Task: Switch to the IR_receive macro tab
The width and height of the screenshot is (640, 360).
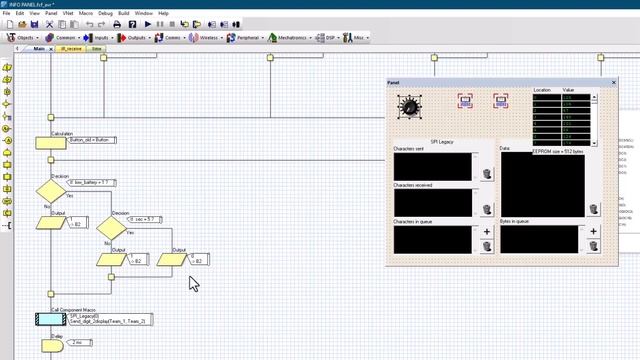Action: tap(71, 49)
